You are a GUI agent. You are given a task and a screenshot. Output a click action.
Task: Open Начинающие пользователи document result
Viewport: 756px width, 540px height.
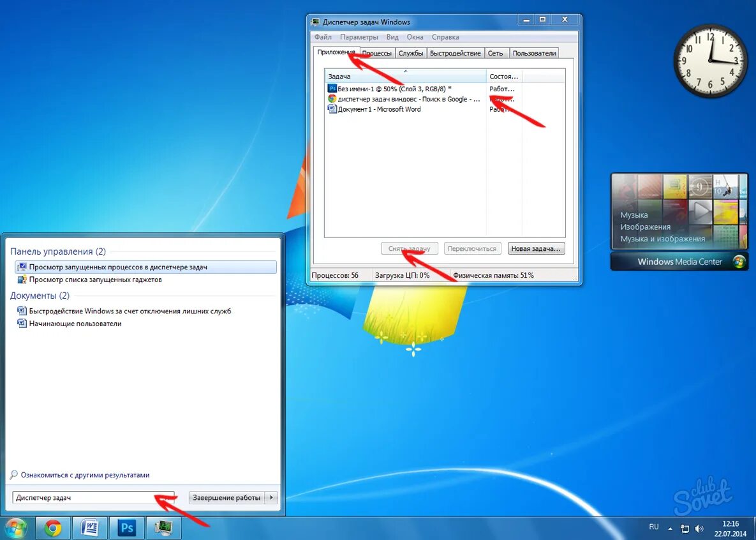click(x=75, y=324)
